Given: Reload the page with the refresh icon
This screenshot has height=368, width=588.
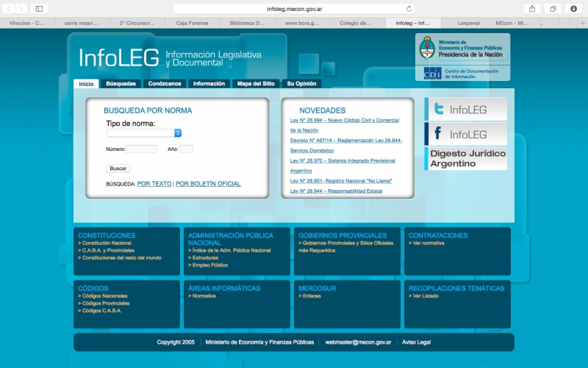Looking at the screenshot, I should (x=409, y=9).
